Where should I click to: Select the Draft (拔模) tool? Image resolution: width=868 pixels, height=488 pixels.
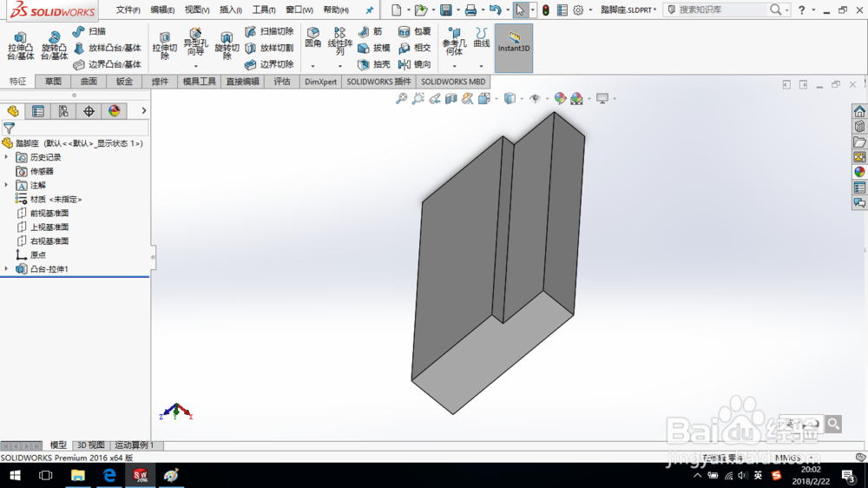[x=374, y=48]
